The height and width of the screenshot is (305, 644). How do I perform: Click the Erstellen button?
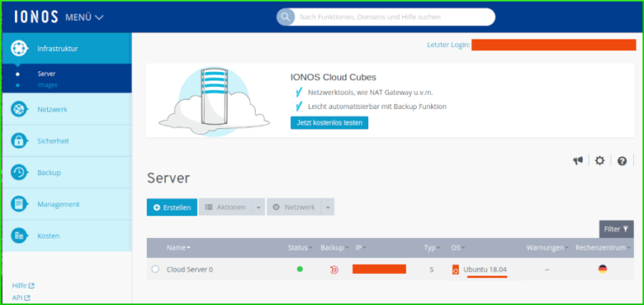pos(172,207)
